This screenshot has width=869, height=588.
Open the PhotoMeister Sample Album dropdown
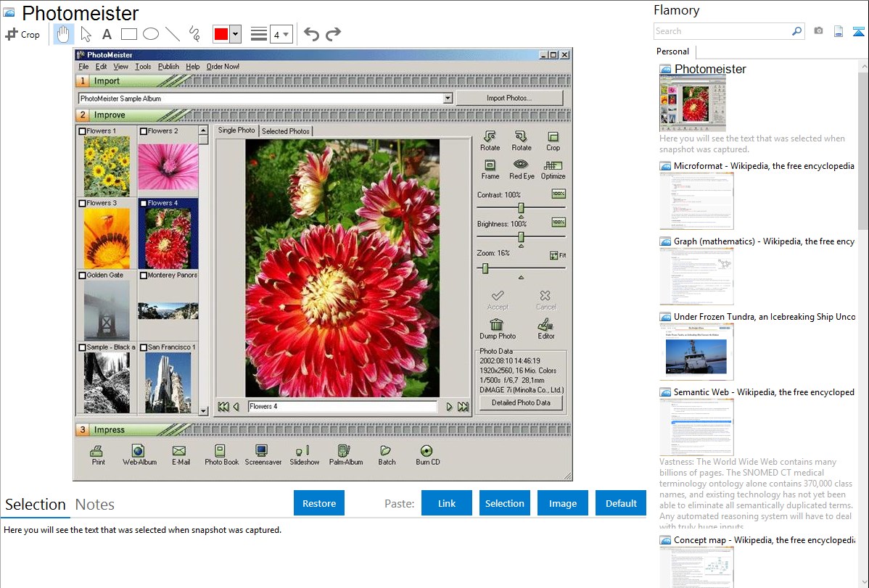click(x=448, y=99)
